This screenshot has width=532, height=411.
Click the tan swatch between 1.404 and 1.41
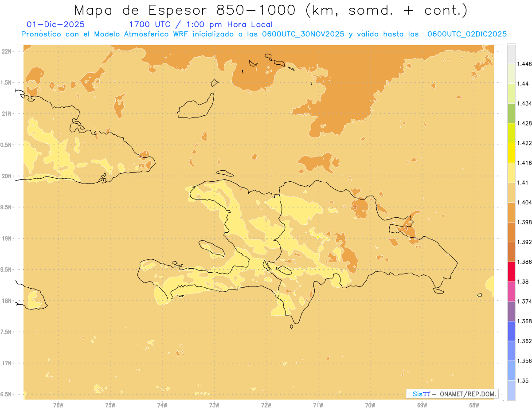[x=511, y=192]
